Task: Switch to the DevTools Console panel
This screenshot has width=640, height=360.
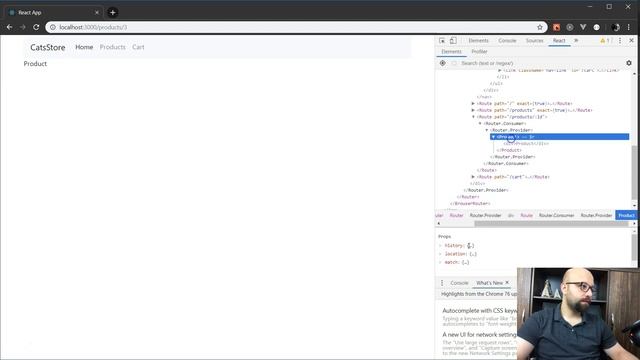Action: (507, 40)
